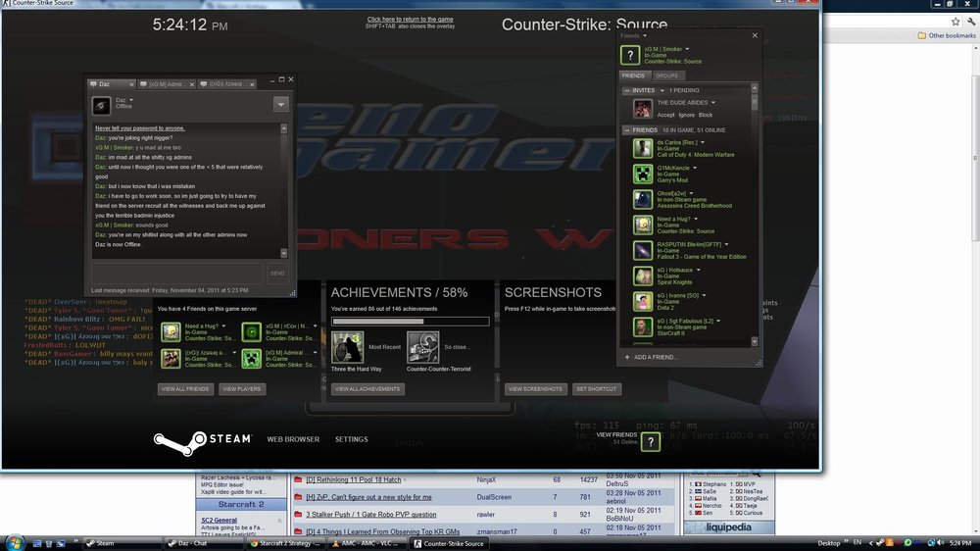980x551 pixels.
Task: Click ADD A FRIEND...
Action: (650, 357)
